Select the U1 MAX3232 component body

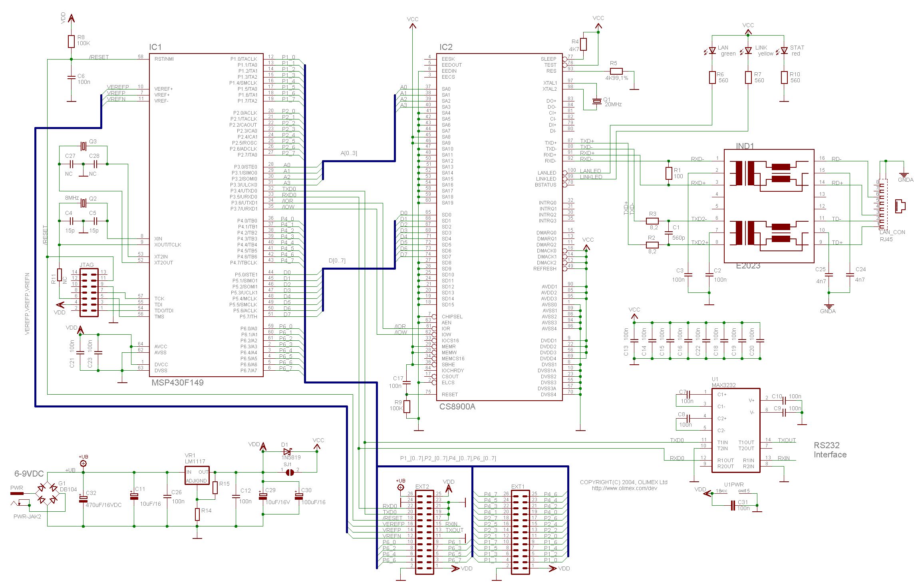point(735,430)
